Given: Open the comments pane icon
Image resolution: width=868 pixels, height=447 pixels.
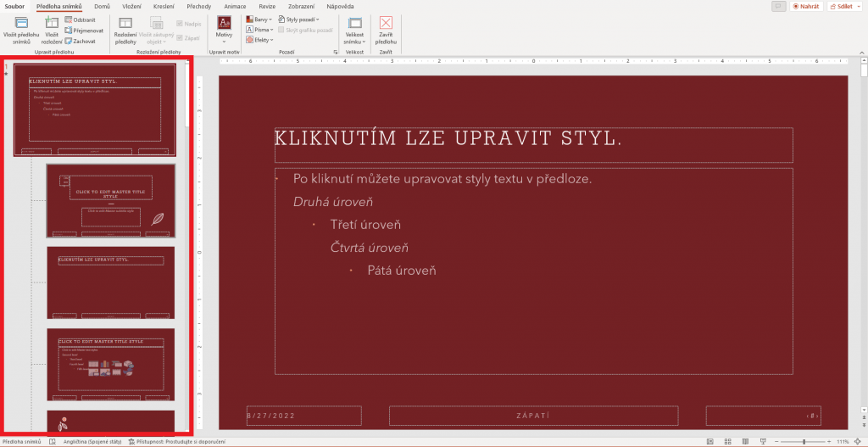Looking at the screenshot, I should click(778, 6).
